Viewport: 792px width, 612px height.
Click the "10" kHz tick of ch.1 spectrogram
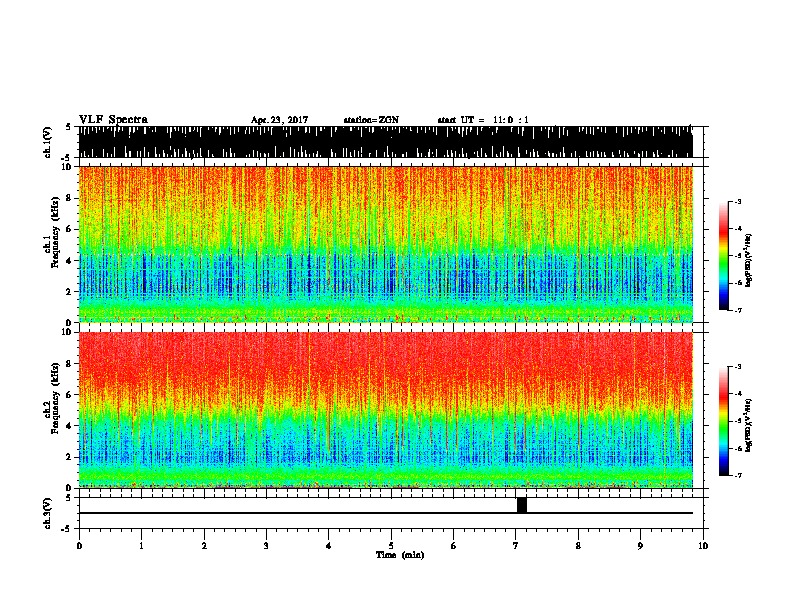tap(68, 167)
